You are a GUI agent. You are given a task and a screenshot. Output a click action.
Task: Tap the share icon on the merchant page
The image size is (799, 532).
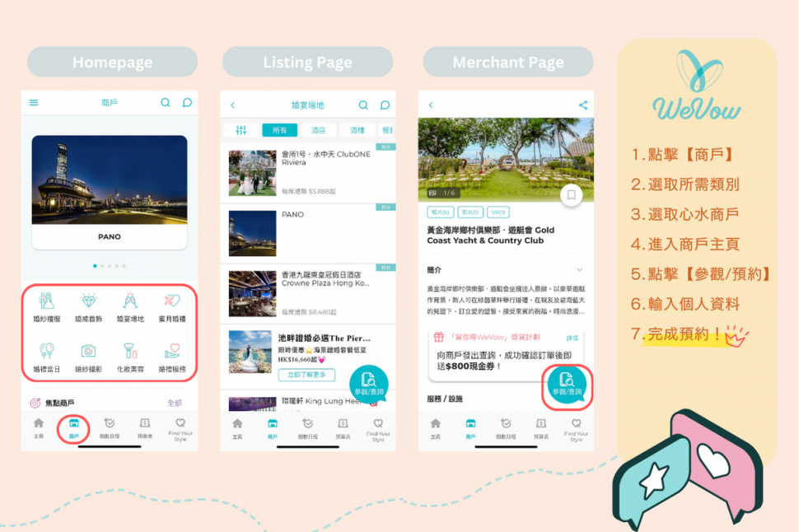[x=582, y=106]
